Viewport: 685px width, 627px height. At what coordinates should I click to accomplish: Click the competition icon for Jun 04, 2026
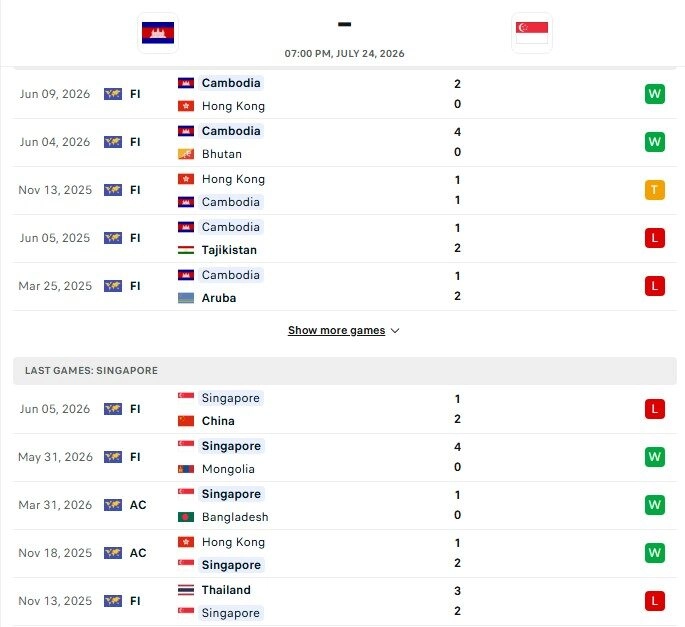click(x=113, y=142)
